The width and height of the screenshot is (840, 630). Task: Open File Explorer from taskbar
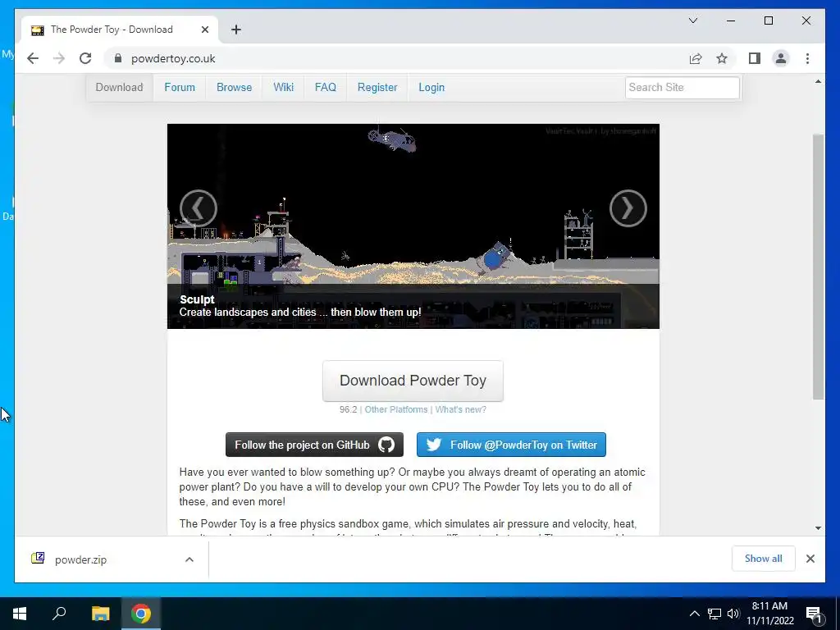100,614
